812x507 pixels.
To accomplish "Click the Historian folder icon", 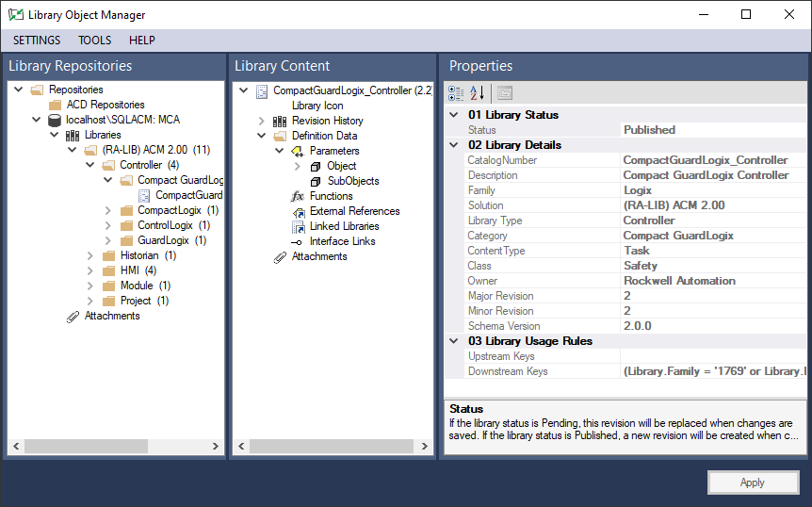I will (x=108, y=255).
